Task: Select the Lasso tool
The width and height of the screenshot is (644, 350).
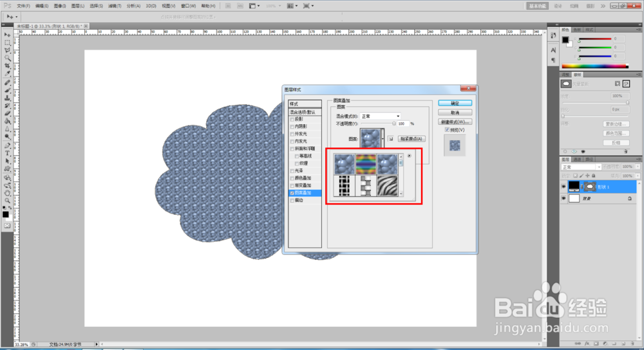Action: tap(7, 50)
